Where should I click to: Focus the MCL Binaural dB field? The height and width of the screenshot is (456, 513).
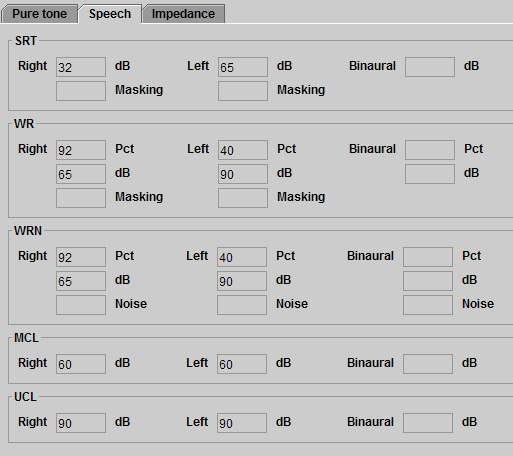428,364
